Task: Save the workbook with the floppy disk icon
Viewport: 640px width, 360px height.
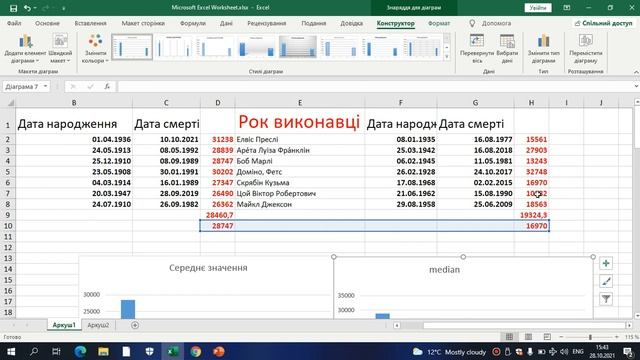Action: click(13, 8)
